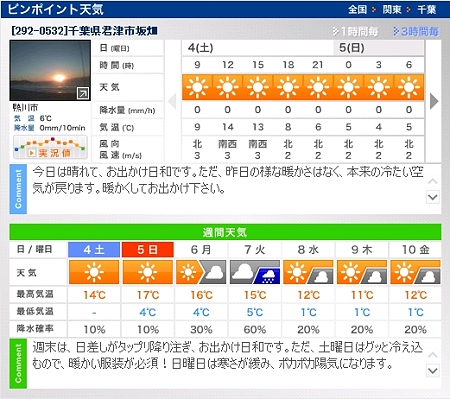Click the 降水確率 row label
The image size is (450, 399).
pos(35,329)
